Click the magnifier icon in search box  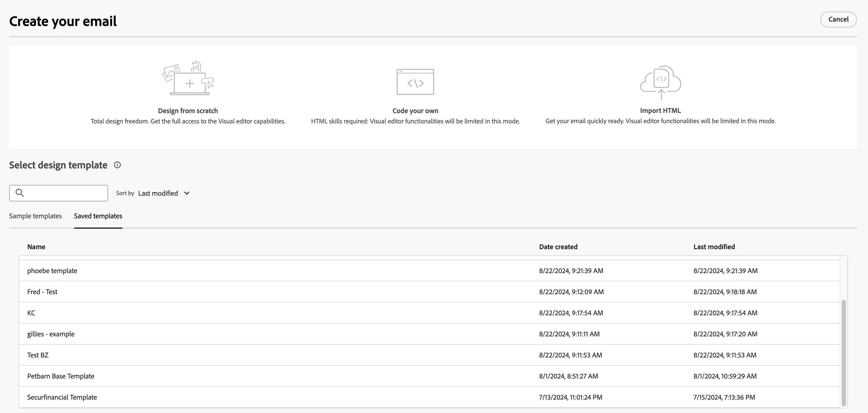point(20,193)
